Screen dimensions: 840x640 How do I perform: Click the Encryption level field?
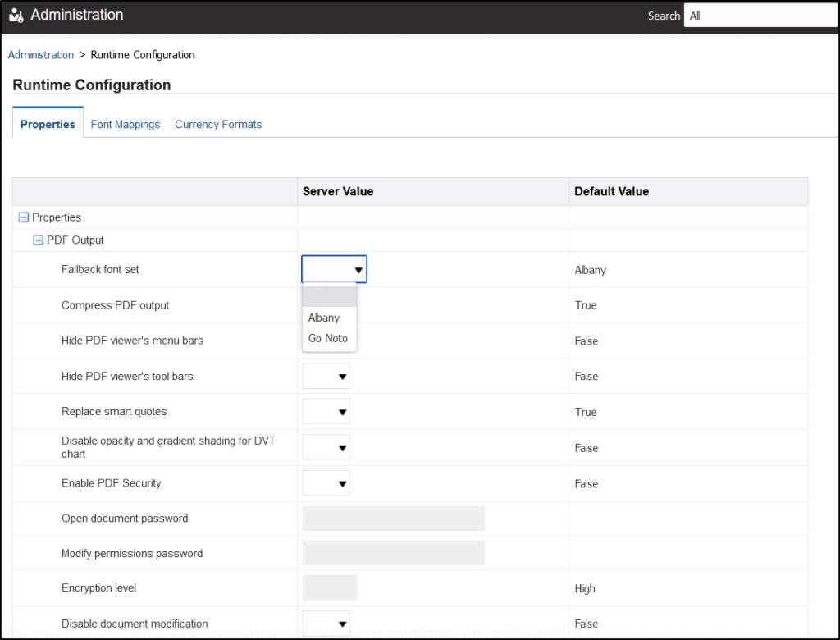coord(330,588)
